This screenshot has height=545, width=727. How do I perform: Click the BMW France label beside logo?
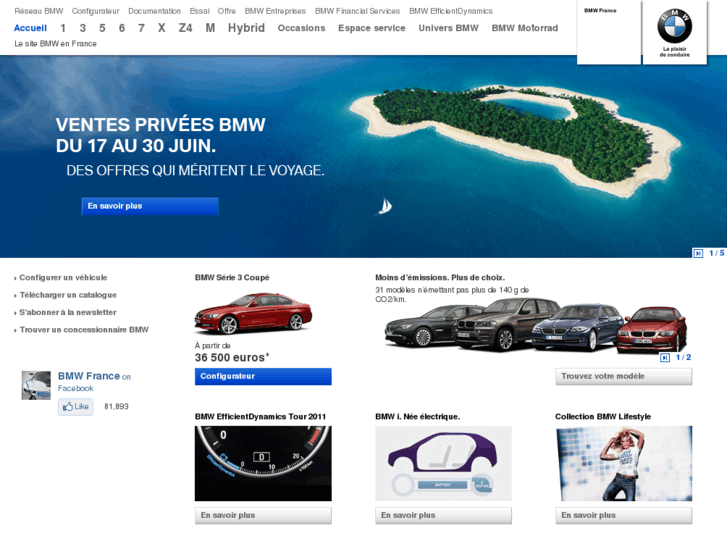click(x=600, y=10)
